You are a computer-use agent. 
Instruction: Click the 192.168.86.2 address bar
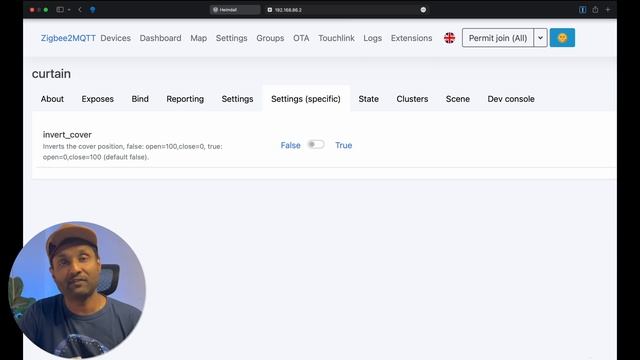[346, 10]
